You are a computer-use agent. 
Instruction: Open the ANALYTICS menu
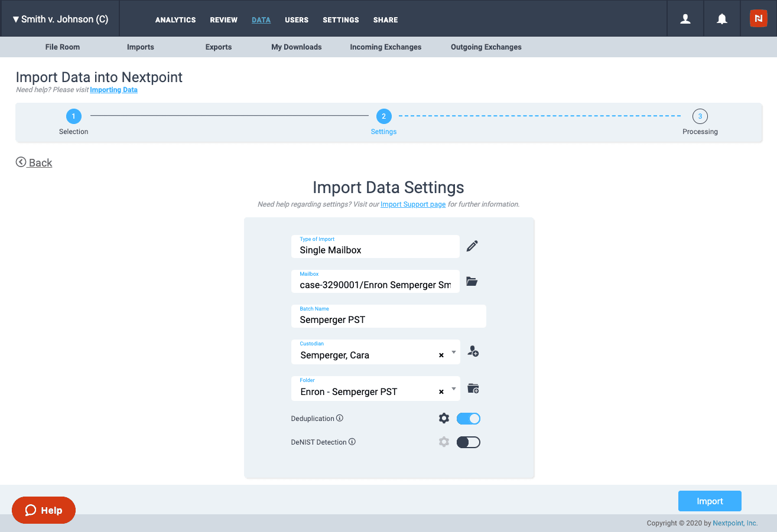coord(175,20)
